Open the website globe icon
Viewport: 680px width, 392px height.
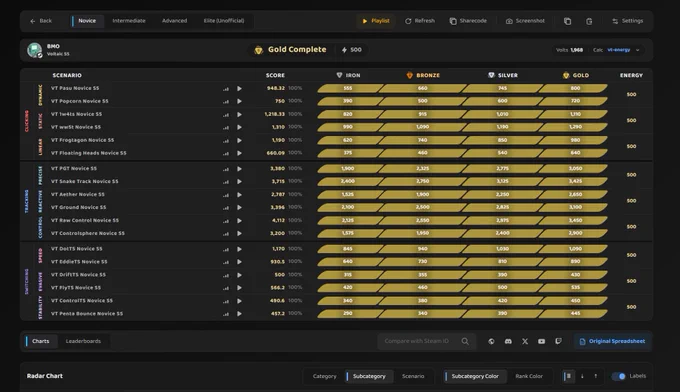pyautogui.click(x=491, y=342)
